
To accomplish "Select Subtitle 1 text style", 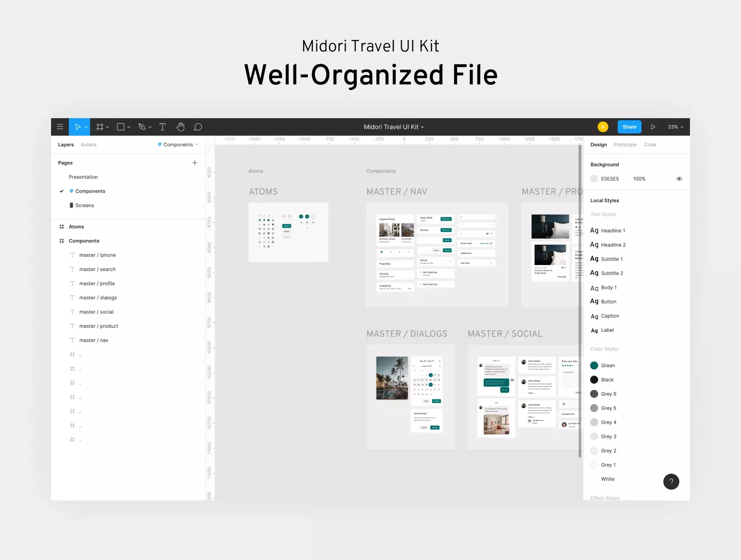I will 606,259.
